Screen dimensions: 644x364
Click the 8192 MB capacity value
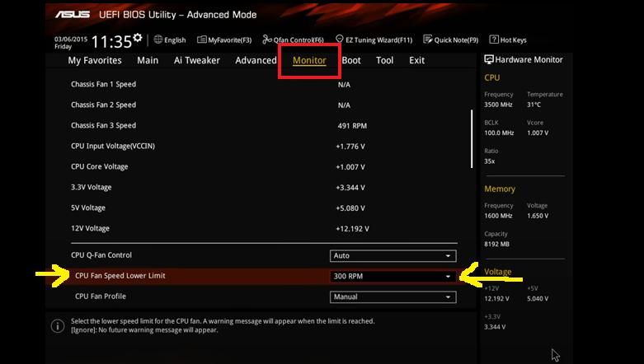[496, 244]
